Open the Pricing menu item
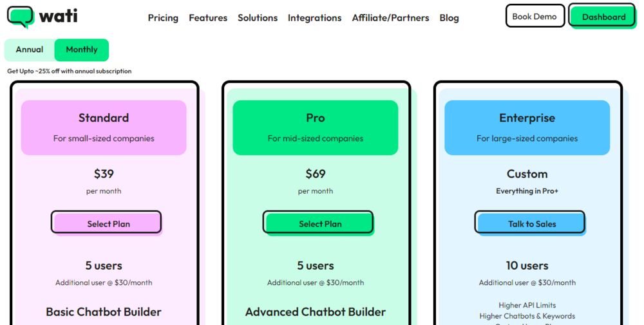Viewport: 644px width, 325px height. [x=163, y=18]
